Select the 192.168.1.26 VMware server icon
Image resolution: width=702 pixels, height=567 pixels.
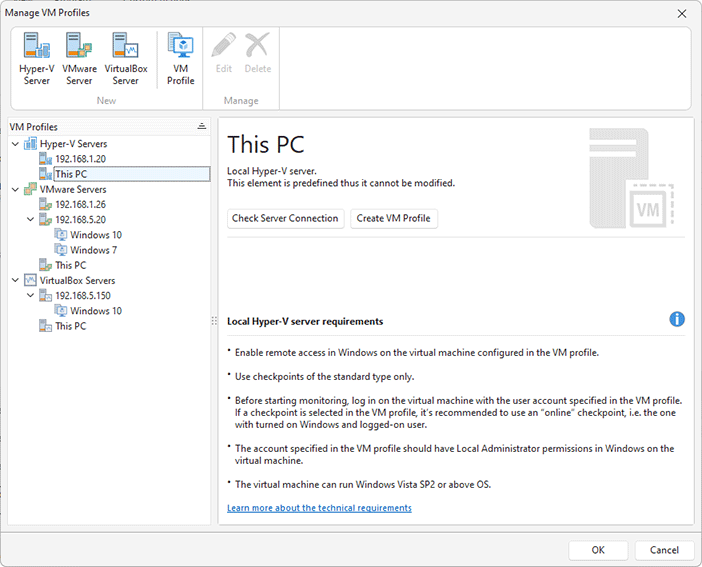click(45, 205)
